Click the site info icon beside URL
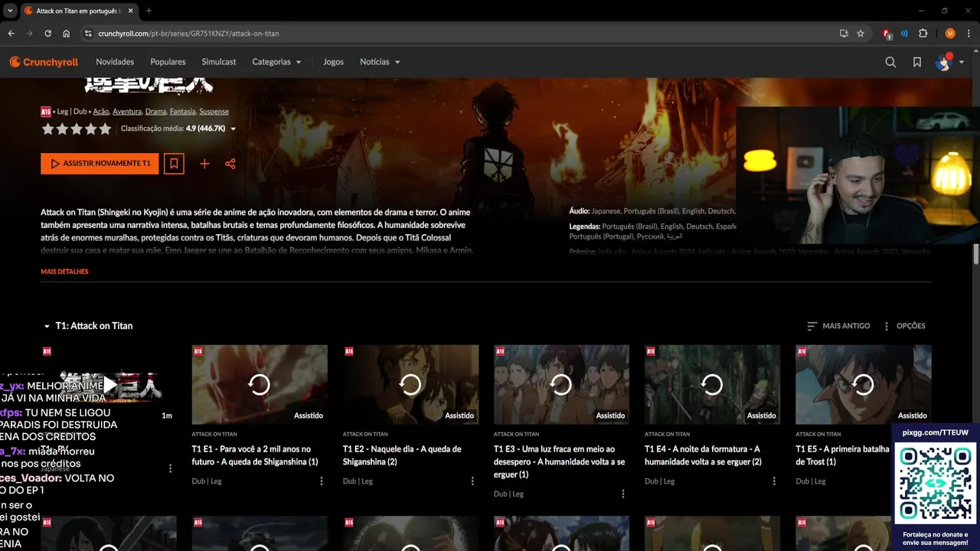Image resolution: width=980 pixels, height=551 pixels. (x=88, y=34)
